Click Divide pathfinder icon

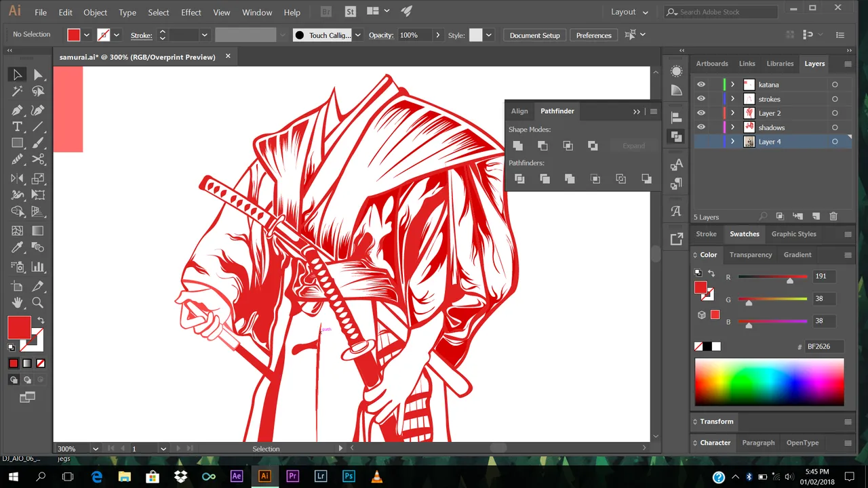pos(519,179)
